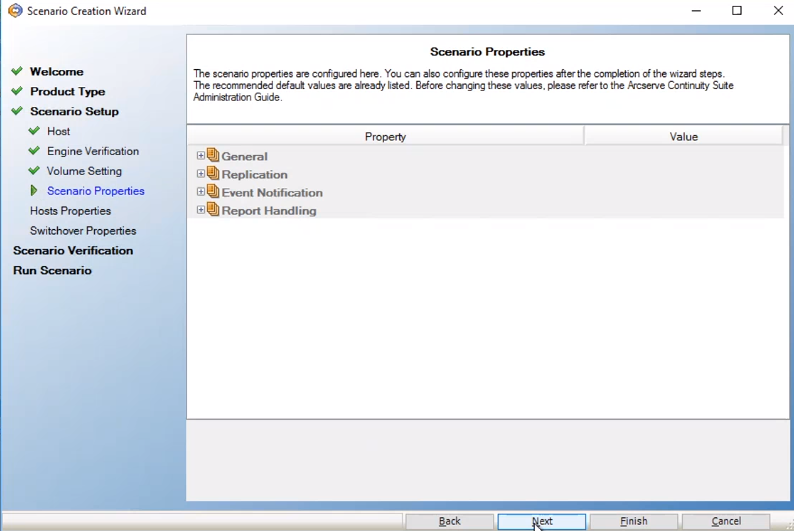Cancel the scenario creation wizard
This screenshot has height=531, width=794.
click(726, 521)
